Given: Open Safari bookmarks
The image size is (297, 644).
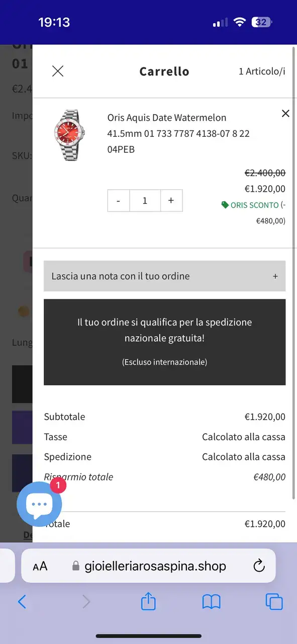Looking at the screenshot, I should pos(212,601).
